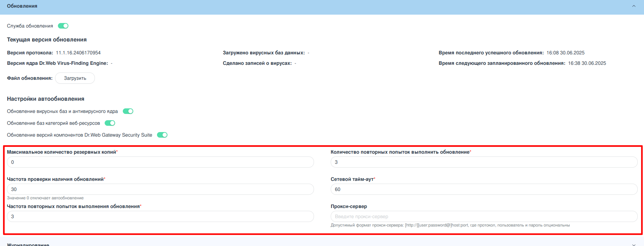This screenshot has width=644, height=246.
Task: Expand the Журналирование section chevron arrow
Action: [x=634, y=245]
